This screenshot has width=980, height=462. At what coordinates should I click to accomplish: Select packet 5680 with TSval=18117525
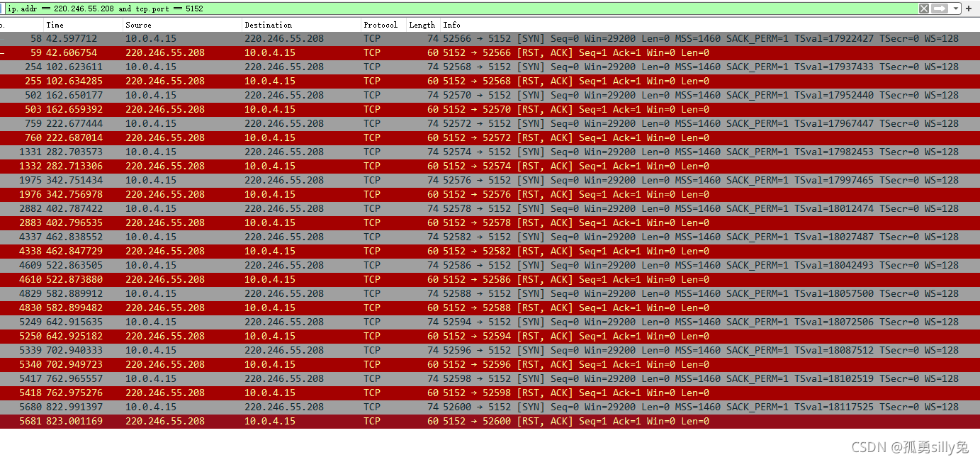[x=490, y=407]
